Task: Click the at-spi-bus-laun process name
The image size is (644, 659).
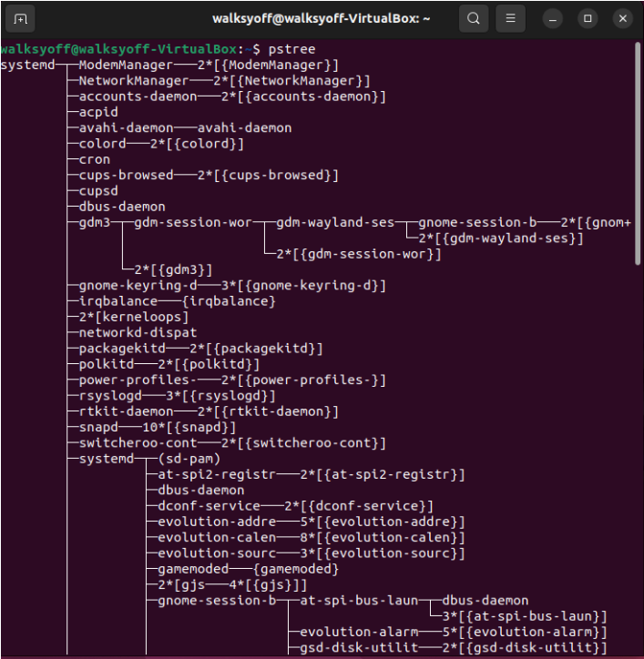Action: [359, 601]
